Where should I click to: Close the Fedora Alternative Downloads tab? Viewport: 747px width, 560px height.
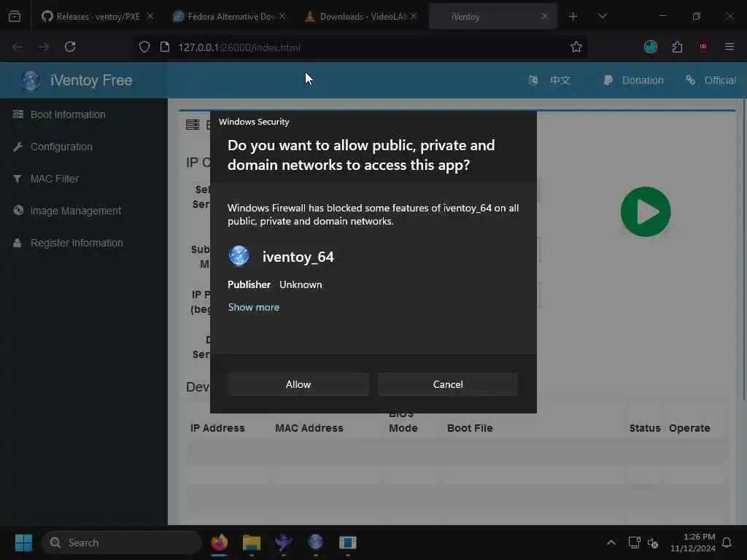click(282, 16)
